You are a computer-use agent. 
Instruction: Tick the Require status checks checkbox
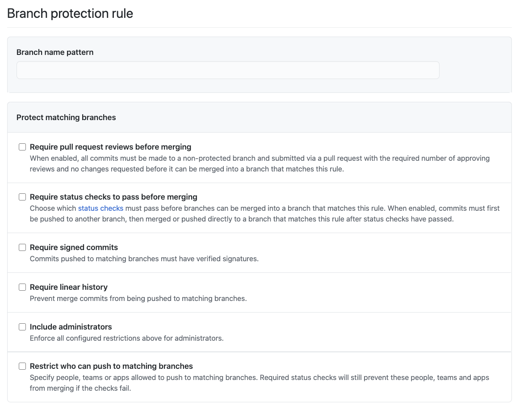(x=22, y=197)
